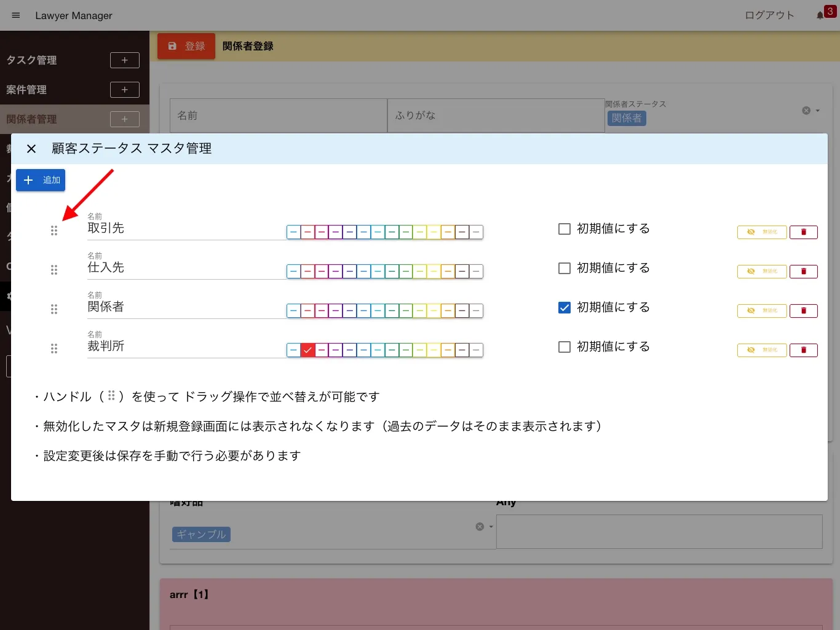This screenshot has width=840, height=630.
Task: Delete the 取引先 status row
Action: [x=804, y=232]
